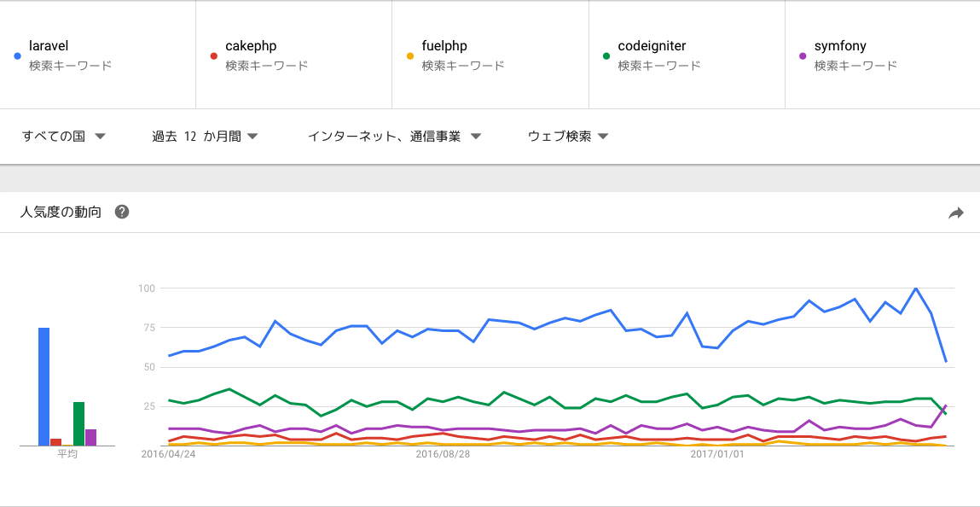Expand the 過去 12 か月間 period dropdown
This screenshot has height=507, width=980.
click(x=205, y=137)
